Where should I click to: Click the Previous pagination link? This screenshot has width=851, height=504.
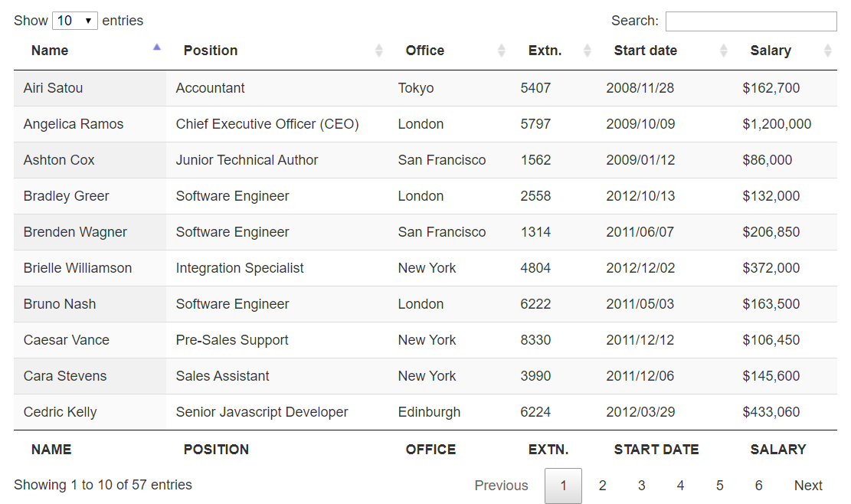tap(501, 486)
